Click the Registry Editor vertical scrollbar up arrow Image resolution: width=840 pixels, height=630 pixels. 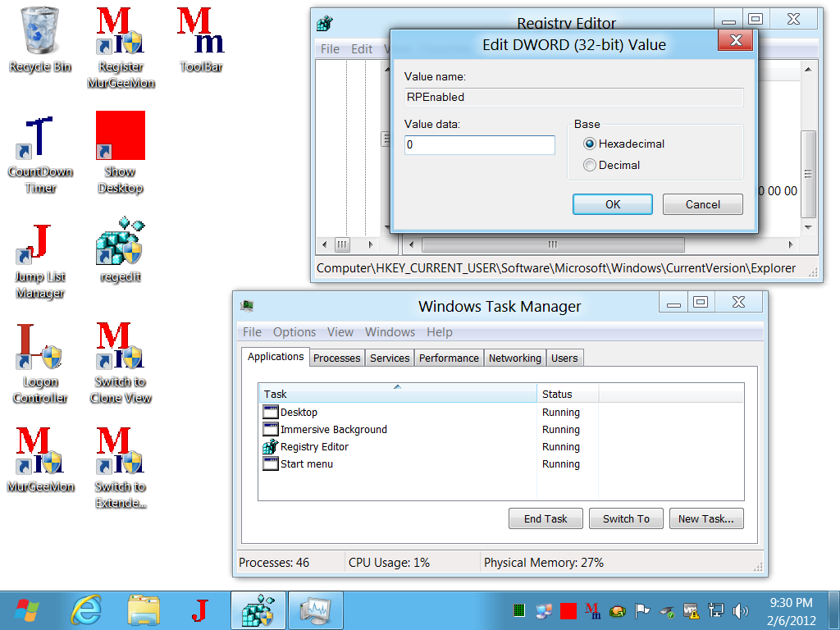808,70
